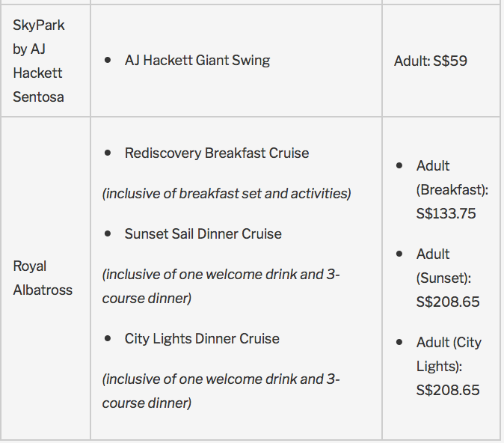Select the City Lights Dinner Cruise item
The width and height of the screenshot is (504, 443).
click(x=202, y=338)
